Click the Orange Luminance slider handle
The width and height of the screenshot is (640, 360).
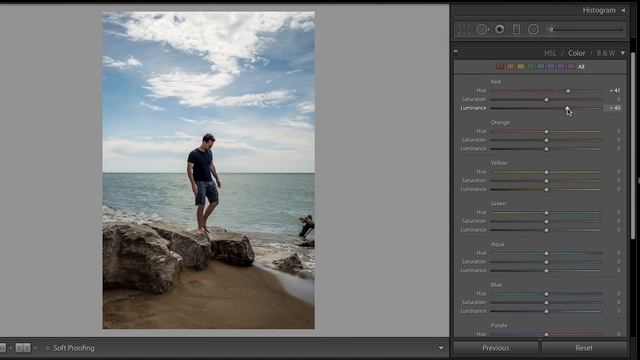(x=547, y=149)
